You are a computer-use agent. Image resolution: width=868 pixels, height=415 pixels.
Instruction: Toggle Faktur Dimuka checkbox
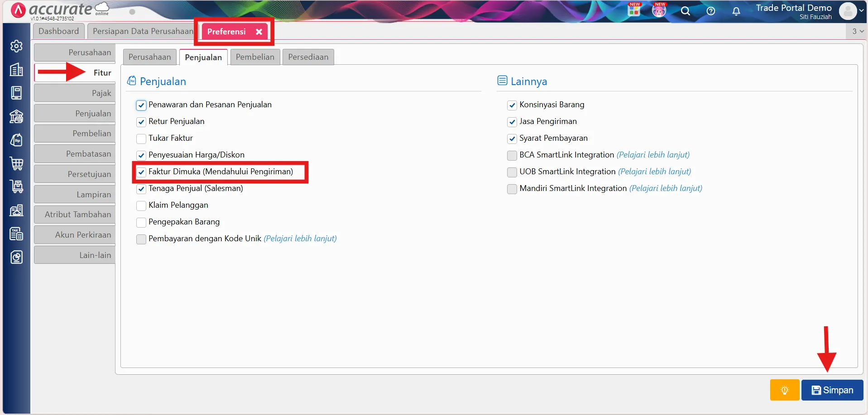pos(141,172)
